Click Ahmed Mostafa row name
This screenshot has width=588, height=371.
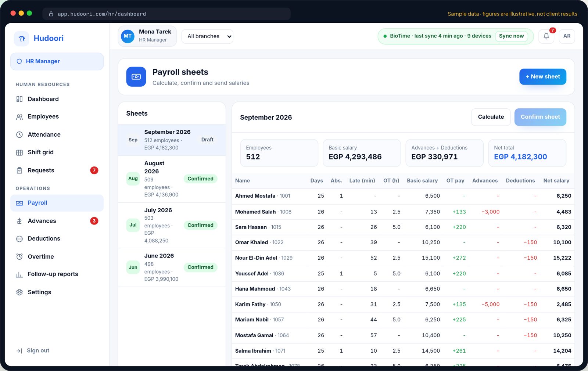255,196
